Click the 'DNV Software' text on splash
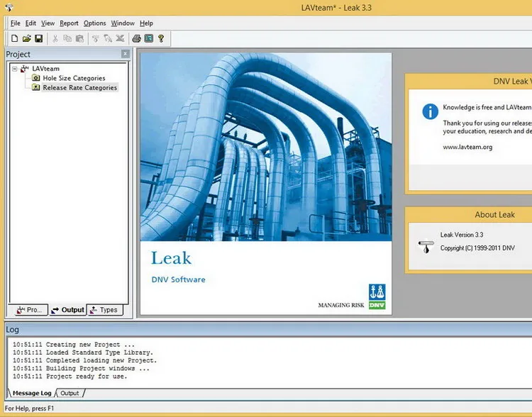 [178, 279]
